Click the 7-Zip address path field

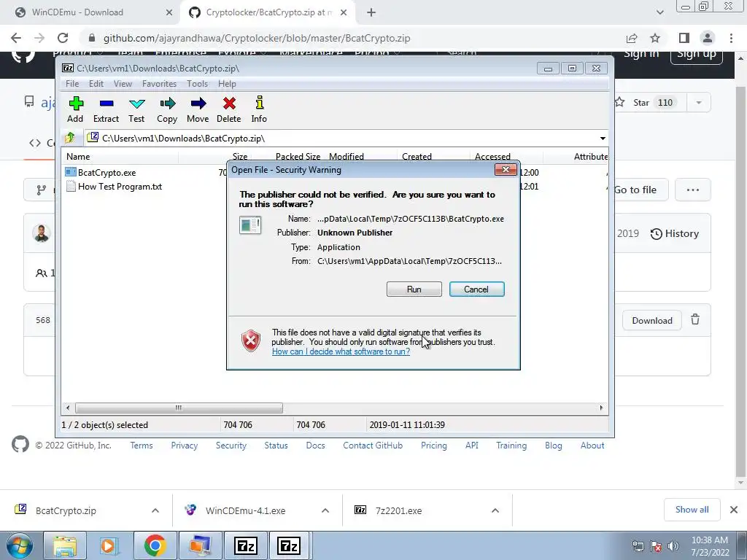click(341, 139)
